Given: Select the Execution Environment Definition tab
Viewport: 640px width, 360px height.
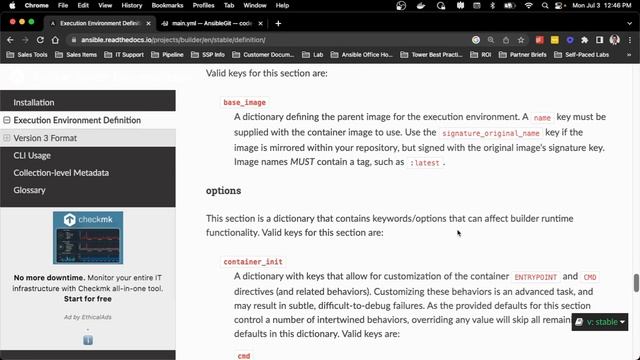Looking at the screenshot, I should pos(100,24).
